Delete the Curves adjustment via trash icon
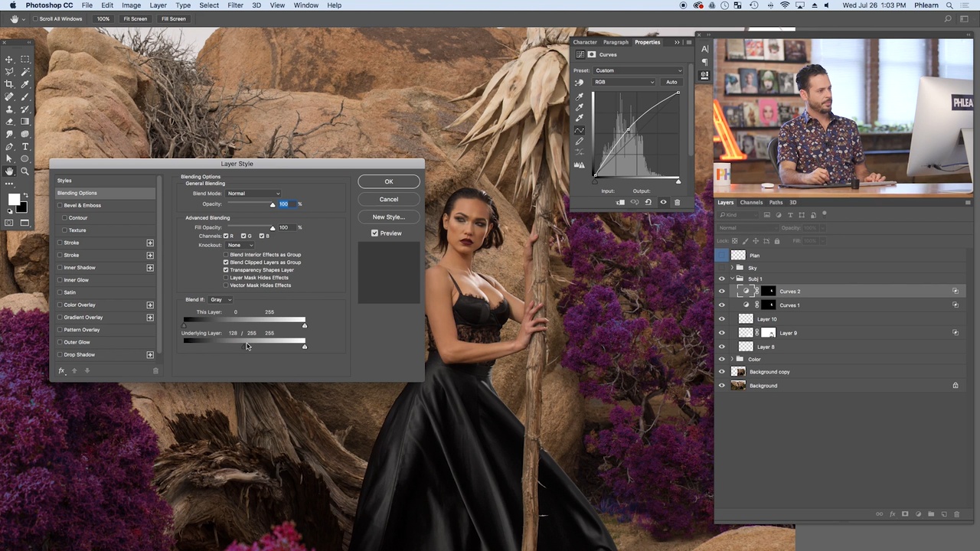The image size is (980, 551). click(x=677, y=202)
